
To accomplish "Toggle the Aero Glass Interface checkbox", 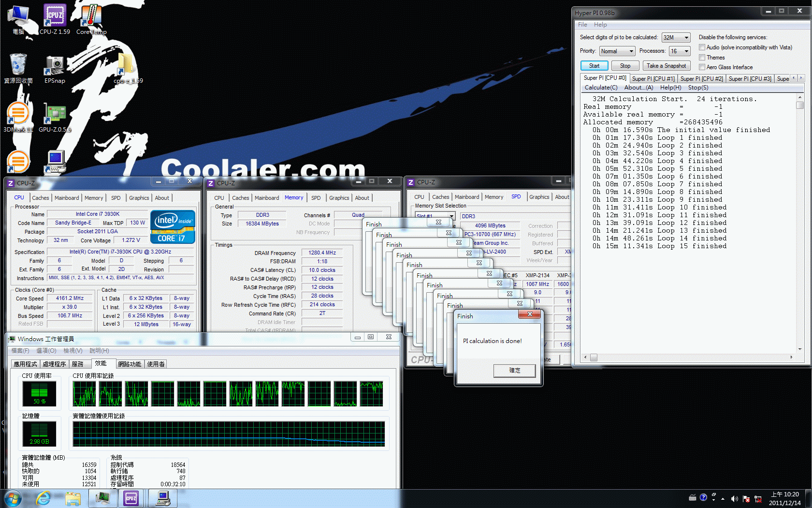I will click(x=702, y=67).
